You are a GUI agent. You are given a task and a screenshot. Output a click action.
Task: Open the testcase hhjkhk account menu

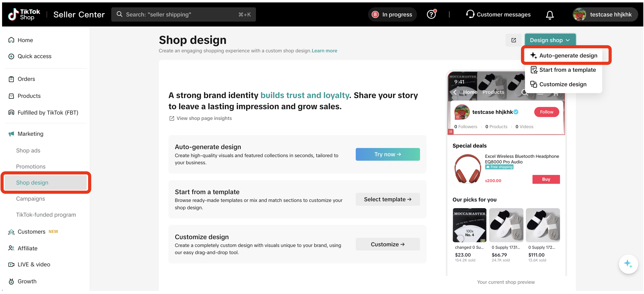pyautogui.click(x=605, y=14)
